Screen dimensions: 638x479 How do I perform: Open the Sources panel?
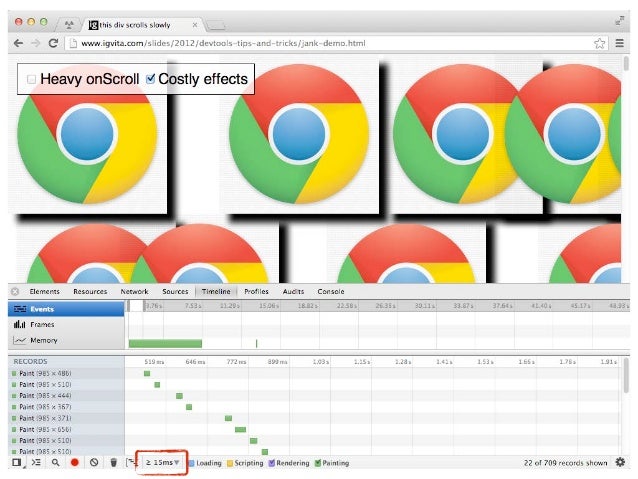(x=175, y=291)
